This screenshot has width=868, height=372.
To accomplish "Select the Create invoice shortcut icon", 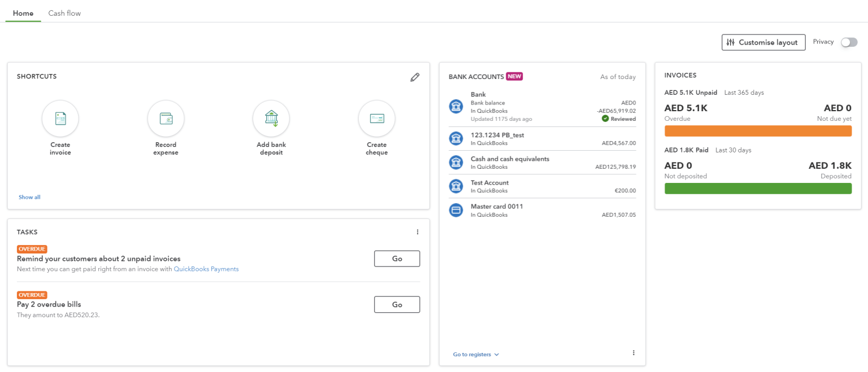I will point(60,119).
